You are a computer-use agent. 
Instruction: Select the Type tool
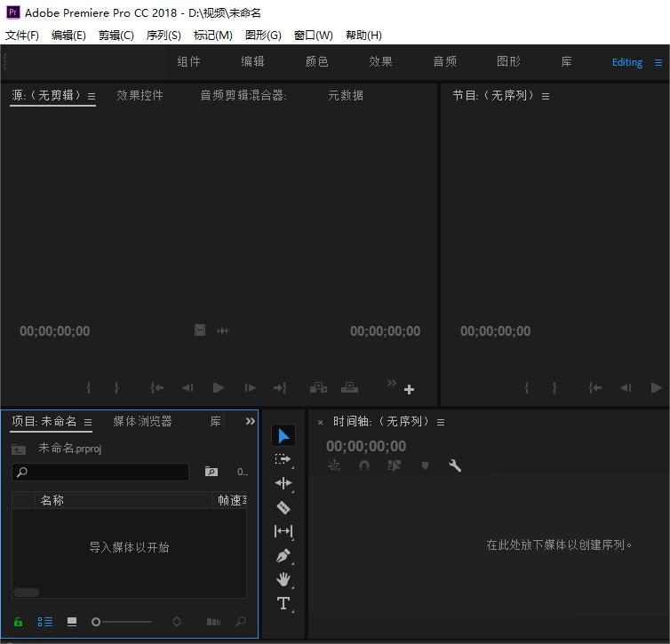click(283, 603)
